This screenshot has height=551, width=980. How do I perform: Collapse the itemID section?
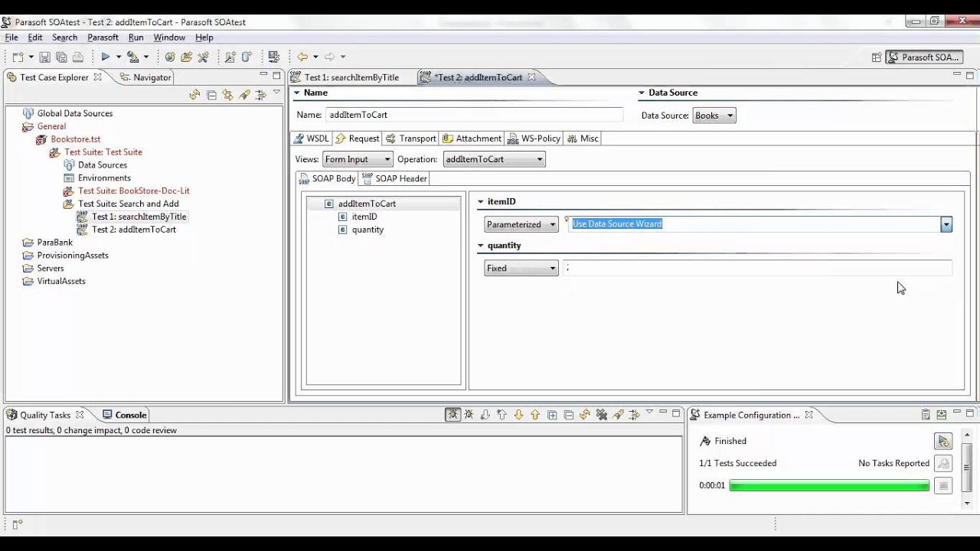(481, 202)
